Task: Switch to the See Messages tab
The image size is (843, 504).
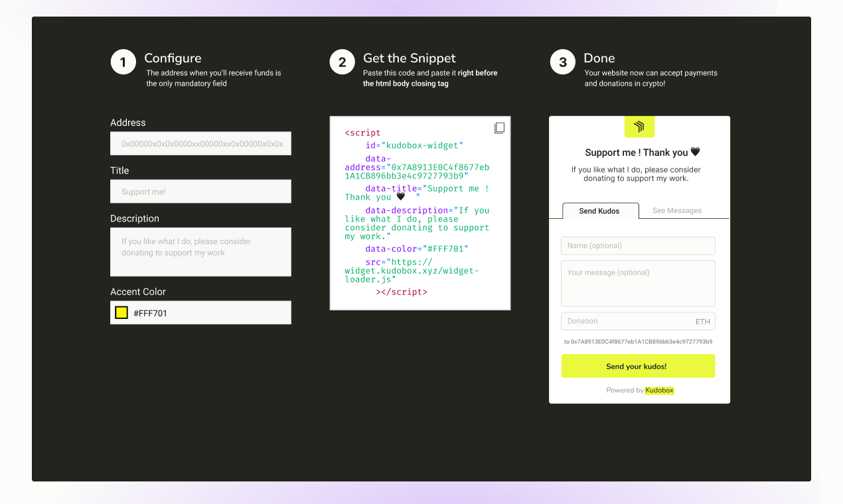Action: click(677, 211)
